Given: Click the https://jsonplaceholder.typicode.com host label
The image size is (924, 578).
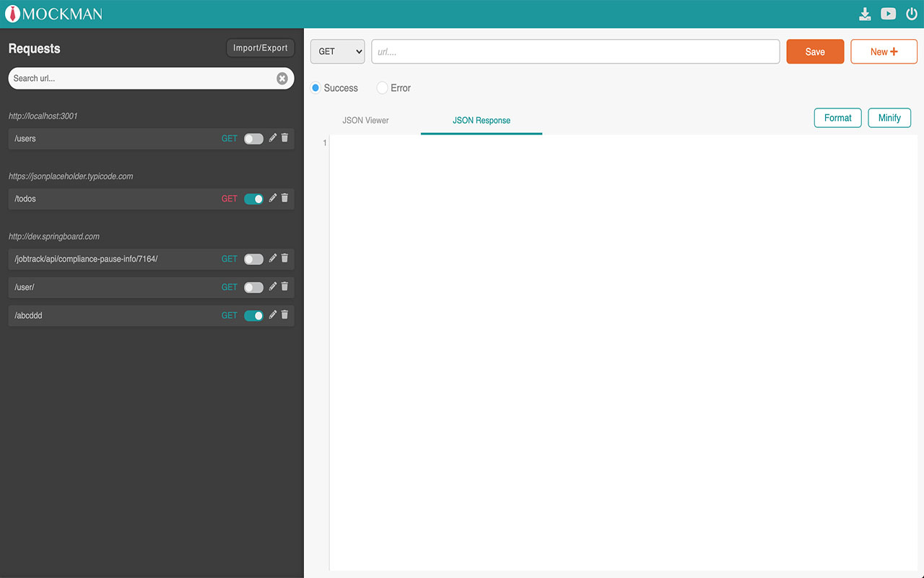Looking at the screenshot, I should point(71,176).
